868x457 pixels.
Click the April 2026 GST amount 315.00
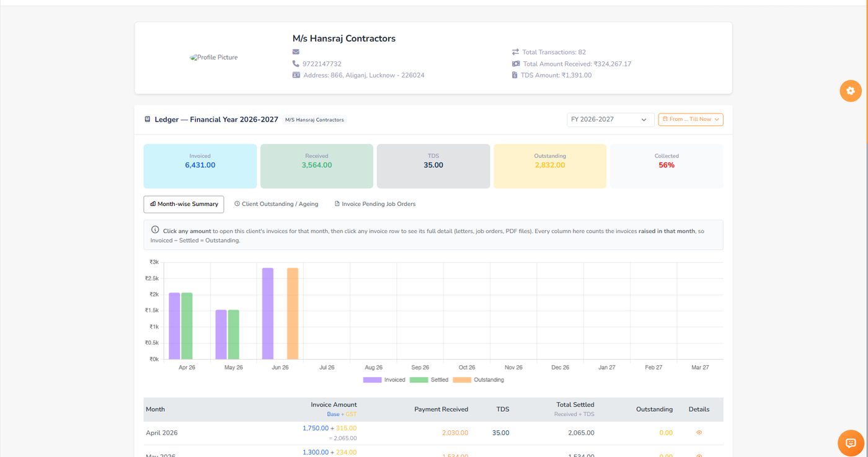point(347,428)
